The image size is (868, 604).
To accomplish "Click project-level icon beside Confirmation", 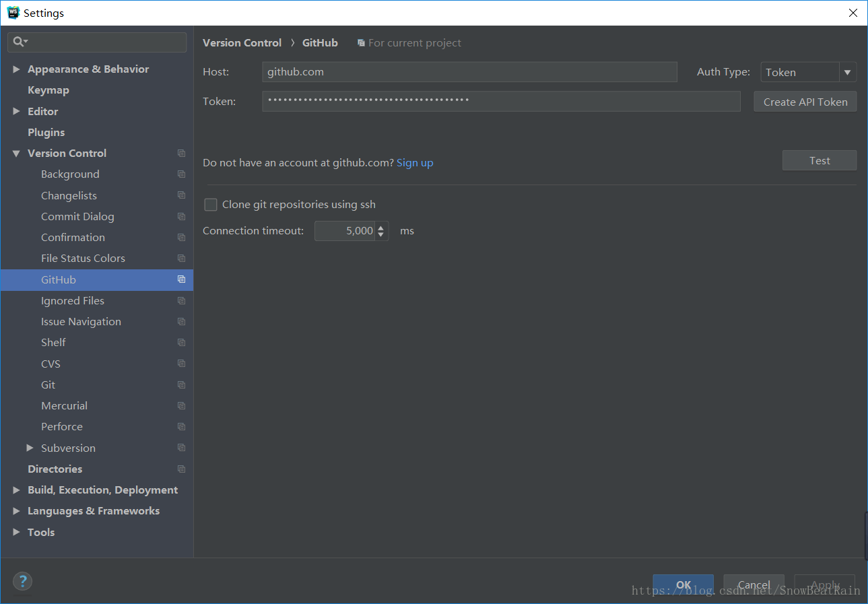I will point(181,238).
